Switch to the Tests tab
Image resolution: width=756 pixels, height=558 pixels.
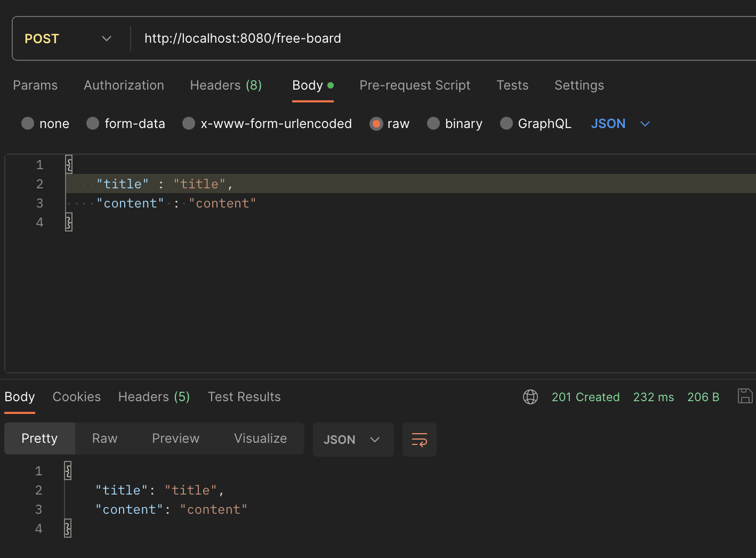(512, 85)
